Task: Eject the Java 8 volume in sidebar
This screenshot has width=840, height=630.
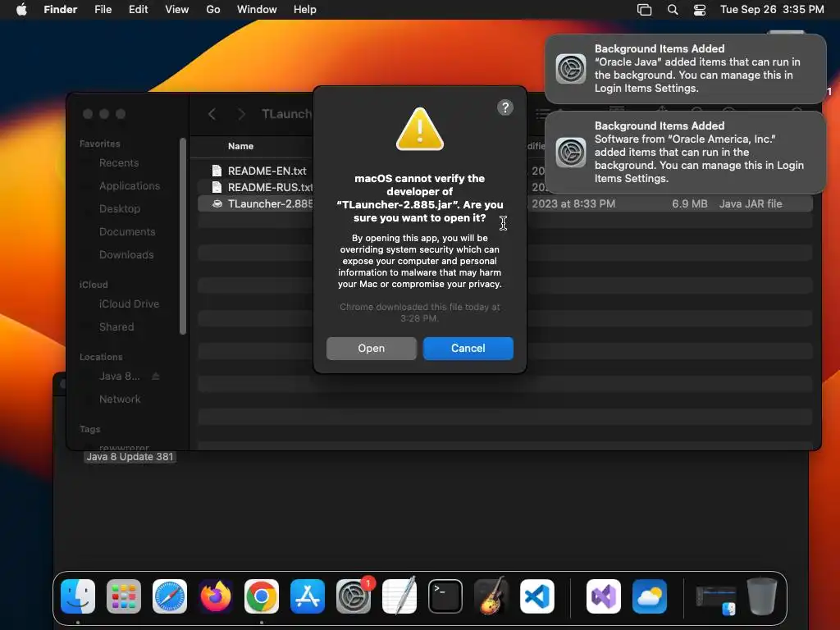Action: pos(156,376)
